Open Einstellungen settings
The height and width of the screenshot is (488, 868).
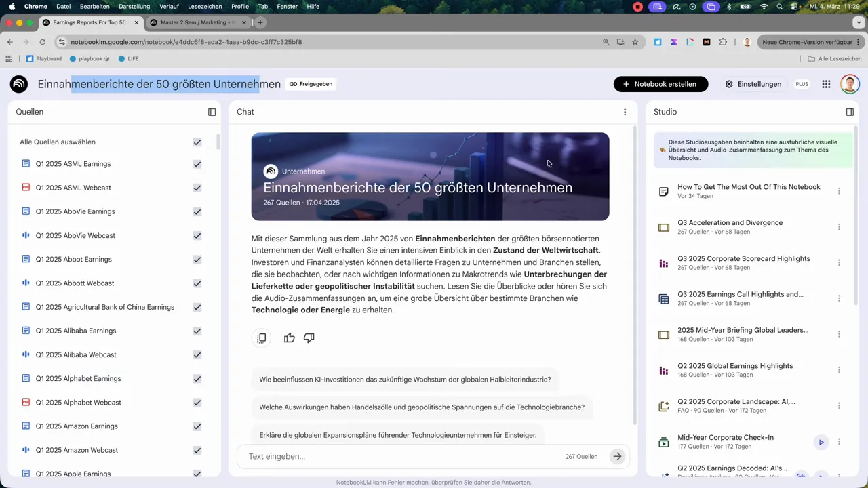(753, 84)
